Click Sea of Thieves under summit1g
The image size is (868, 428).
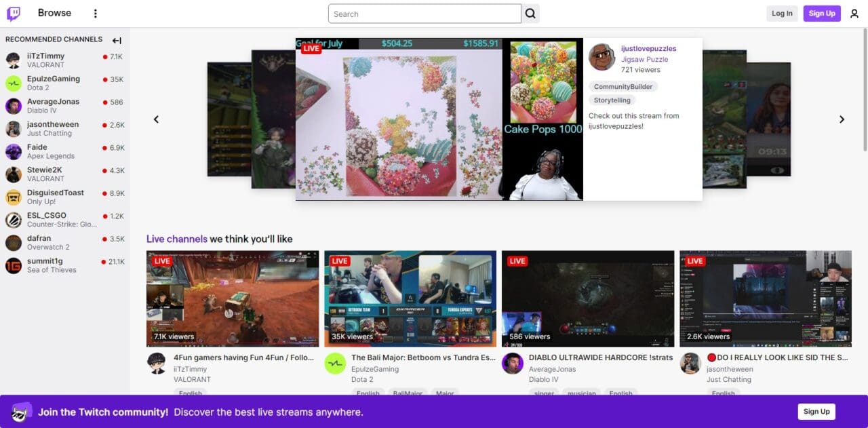(x=52, y=270)
